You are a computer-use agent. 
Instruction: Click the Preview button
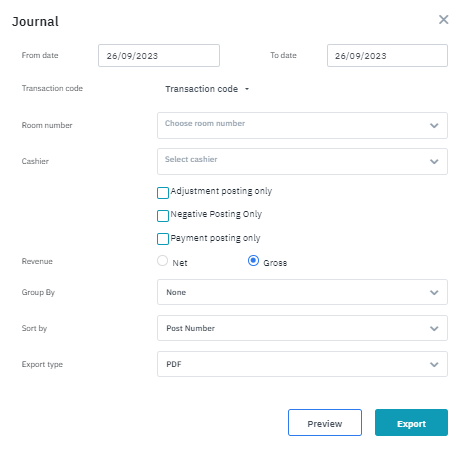[325, 423]
